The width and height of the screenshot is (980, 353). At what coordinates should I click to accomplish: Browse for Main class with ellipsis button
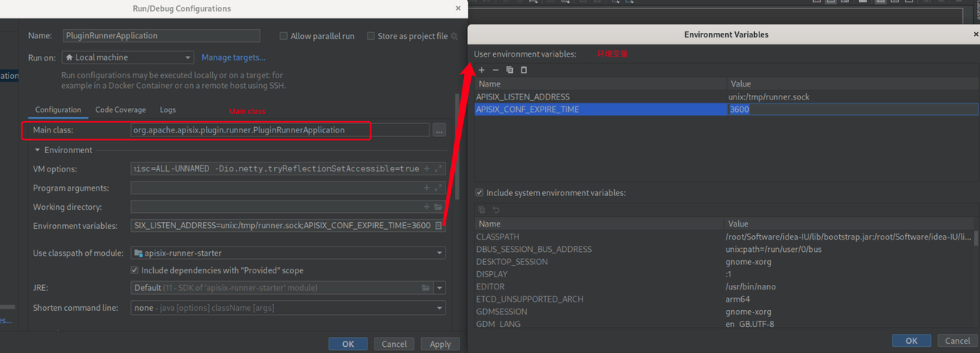point(439,130)
